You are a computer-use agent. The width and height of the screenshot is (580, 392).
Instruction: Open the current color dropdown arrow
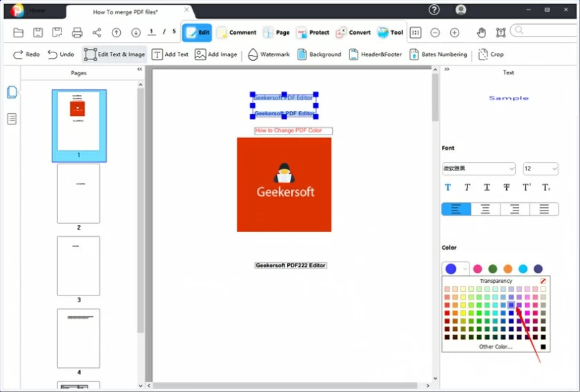[465, 269]
